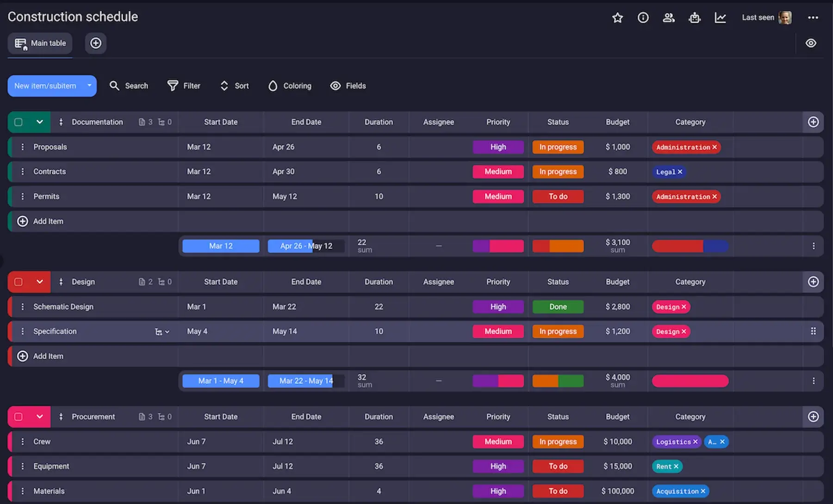
Task: Expand subitems of the Specification row
Action: (x=162, y=332)
